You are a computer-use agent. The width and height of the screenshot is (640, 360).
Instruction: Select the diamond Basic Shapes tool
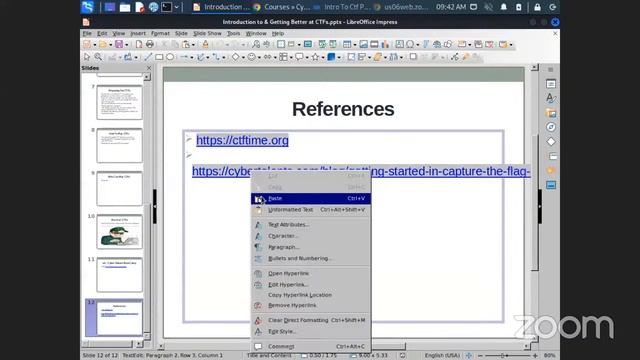pos(236,57)
